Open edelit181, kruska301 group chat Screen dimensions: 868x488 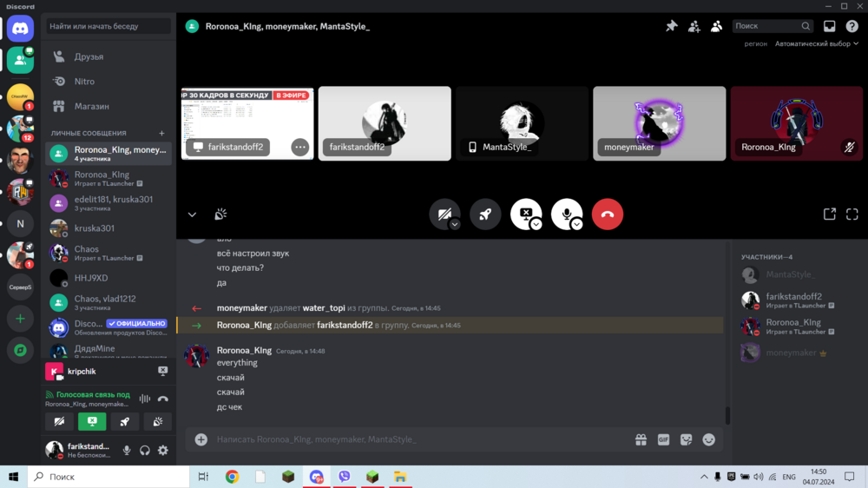tap(108, 203)
